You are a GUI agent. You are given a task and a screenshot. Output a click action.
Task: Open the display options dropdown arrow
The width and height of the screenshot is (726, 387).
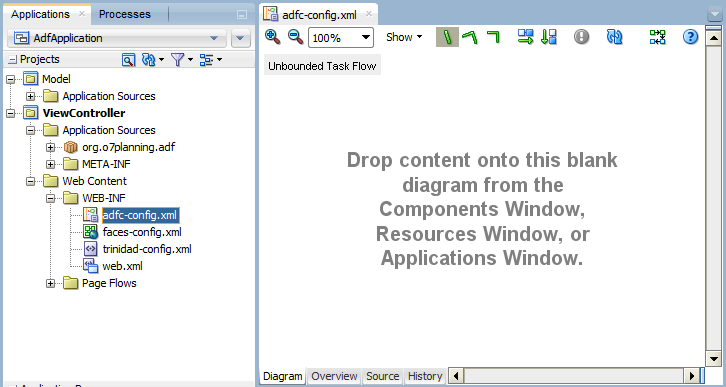point(219,60)
